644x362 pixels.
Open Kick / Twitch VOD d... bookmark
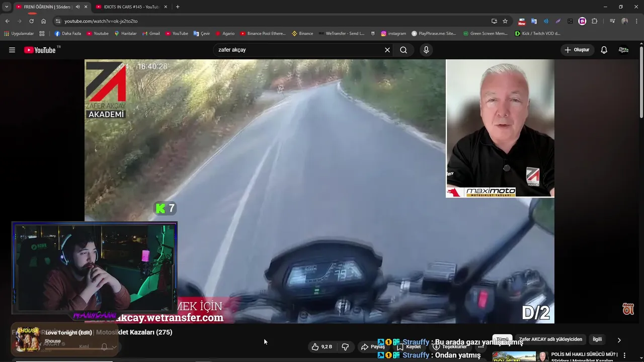click(537, 33)
